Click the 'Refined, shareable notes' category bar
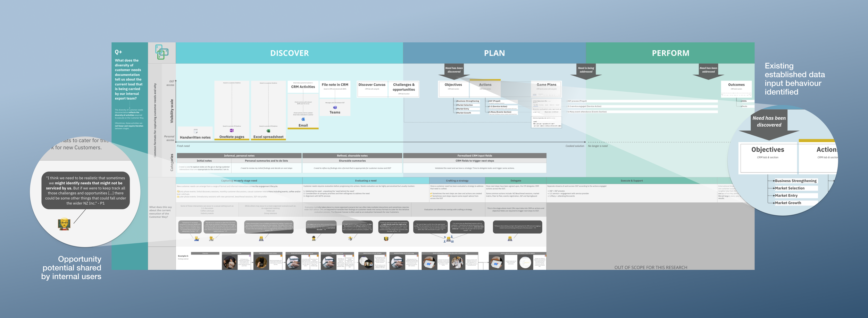 (x=352, y=156)
